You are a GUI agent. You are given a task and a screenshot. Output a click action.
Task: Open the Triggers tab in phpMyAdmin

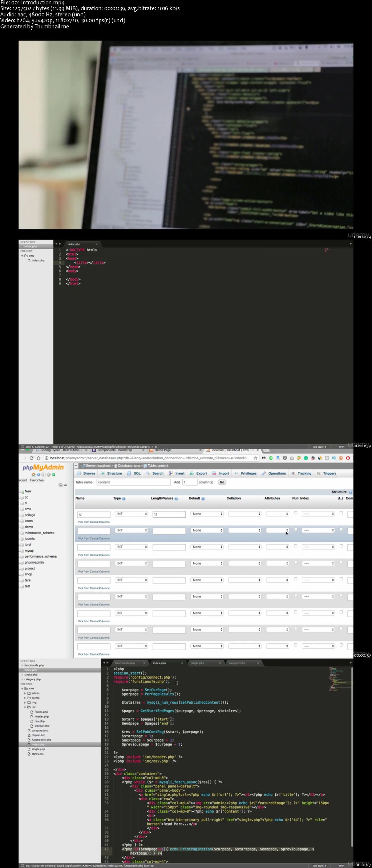click(x=327, y=473)
